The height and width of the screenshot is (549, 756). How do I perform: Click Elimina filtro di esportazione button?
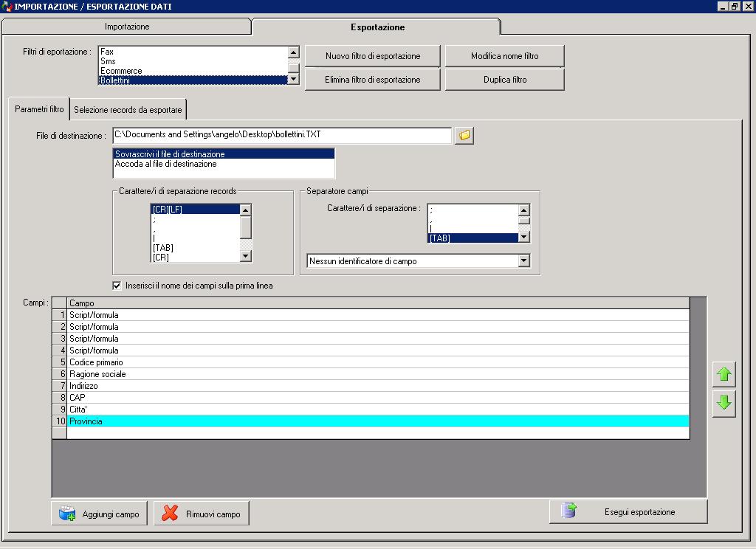pos(373,80)
